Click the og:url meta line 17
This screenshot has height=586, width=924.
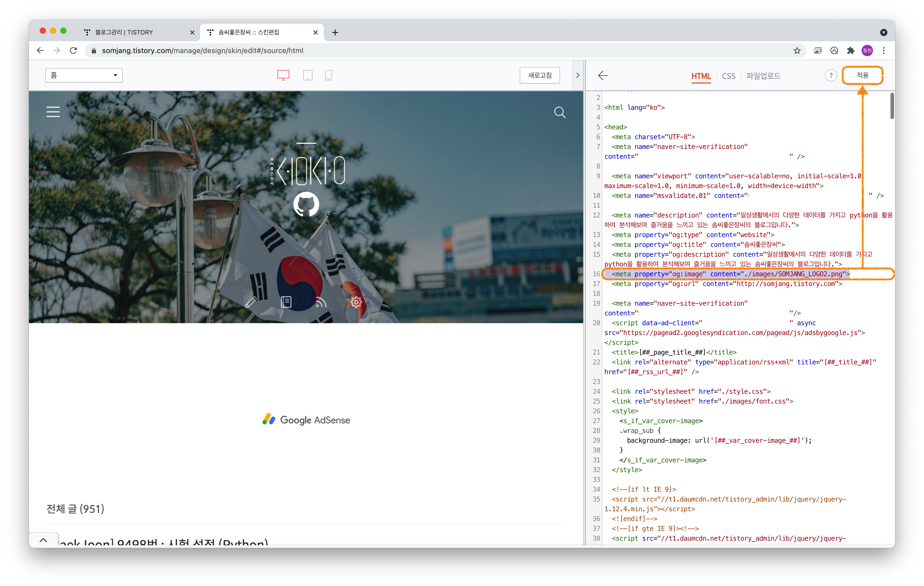(727, 284)
